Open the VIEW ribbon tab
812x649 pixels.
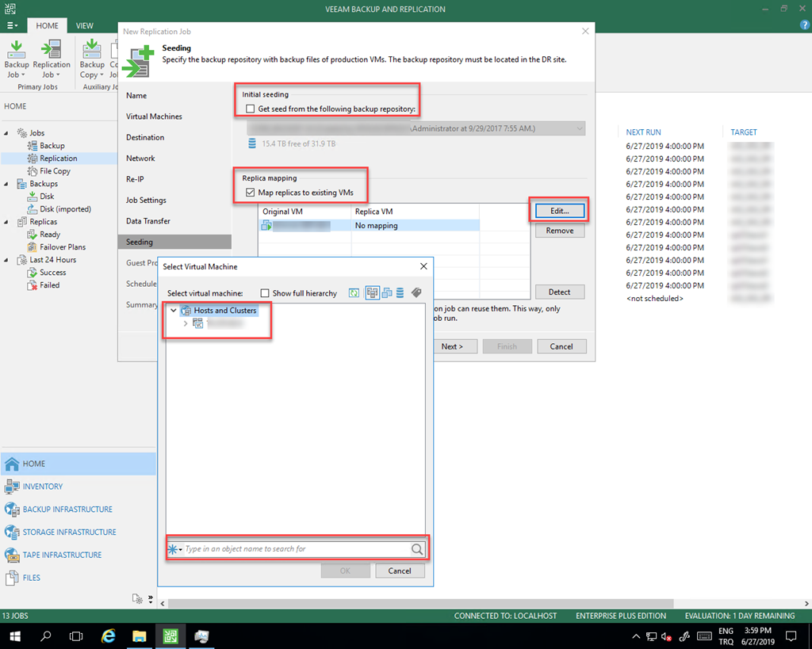pos(85,25)
